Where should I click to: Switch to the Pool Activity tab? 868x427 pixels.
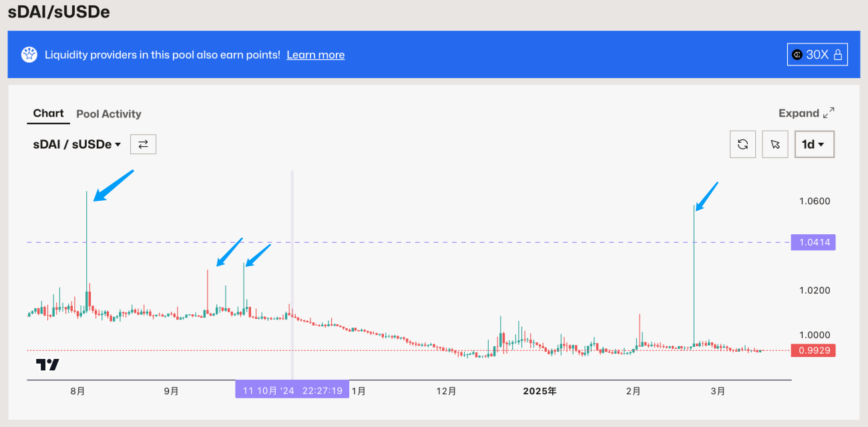pyautogui.click(x=109, y=114)
